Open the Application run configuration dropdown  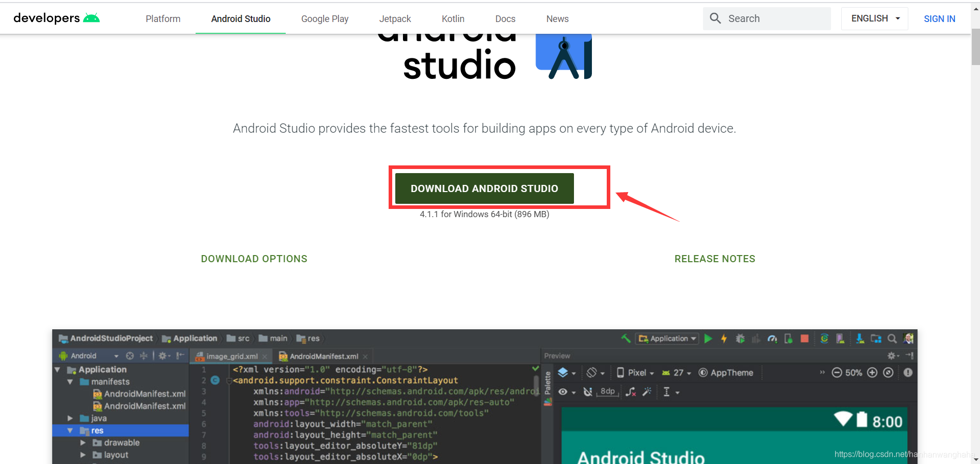(667, 339)
